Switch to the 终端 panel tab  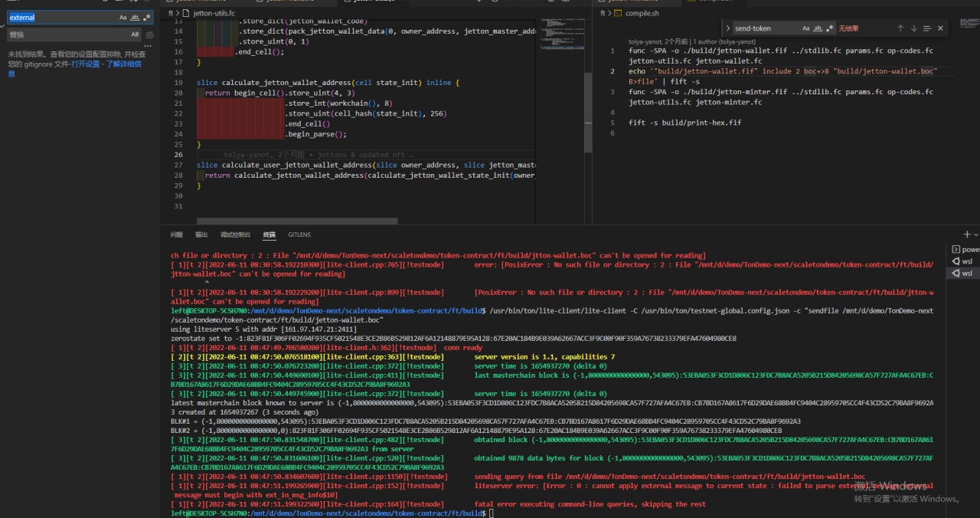coord(269,234)
